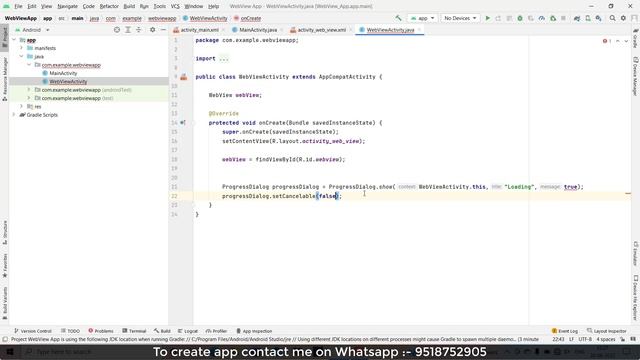Close the WebViewActivity.java tab
This screenshot has width=640, height=360.
(x=419, y=30)
